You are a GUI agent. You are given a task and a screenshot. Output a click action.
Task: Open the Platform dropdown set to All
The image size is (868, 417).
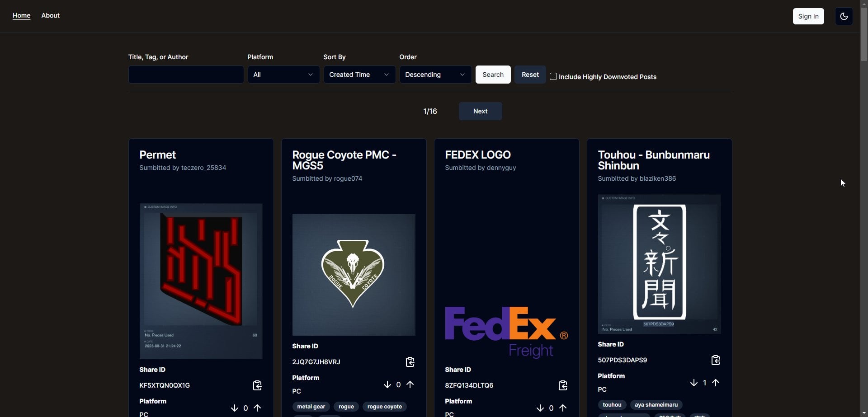tap(283, 75)
